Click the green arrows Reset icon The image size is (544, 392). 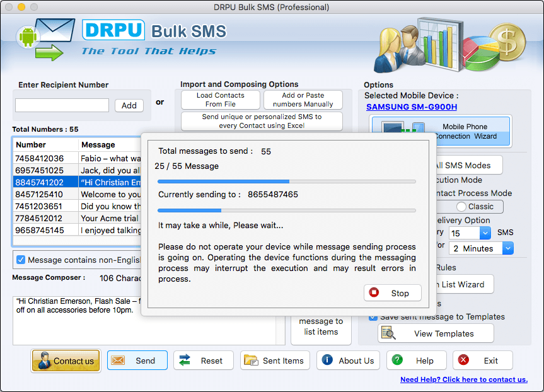pos(185,360)
